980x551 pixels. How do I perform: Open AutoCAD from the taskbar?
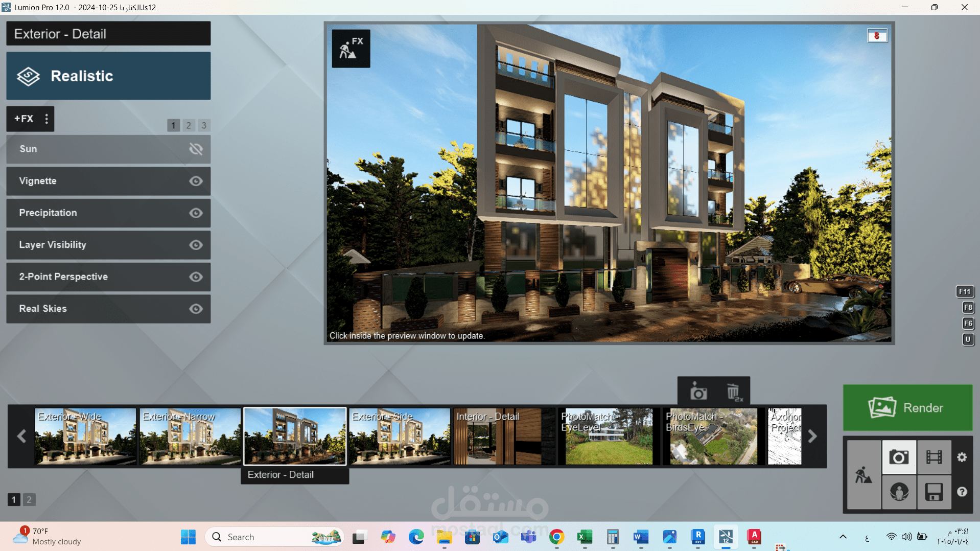click(754, 537)
